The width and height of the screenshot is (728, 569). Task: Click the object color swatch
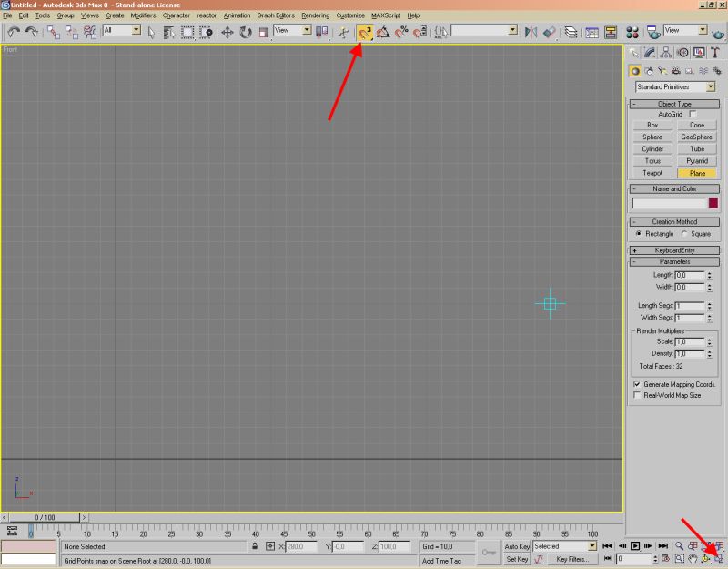click(713, 202)
